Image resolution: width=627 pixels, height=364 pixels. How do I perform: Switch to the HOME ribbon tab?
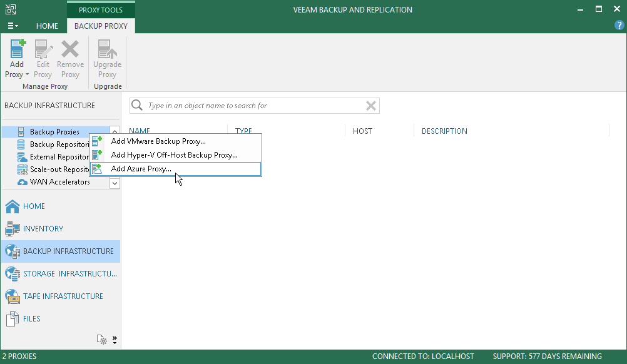(47, 26)
